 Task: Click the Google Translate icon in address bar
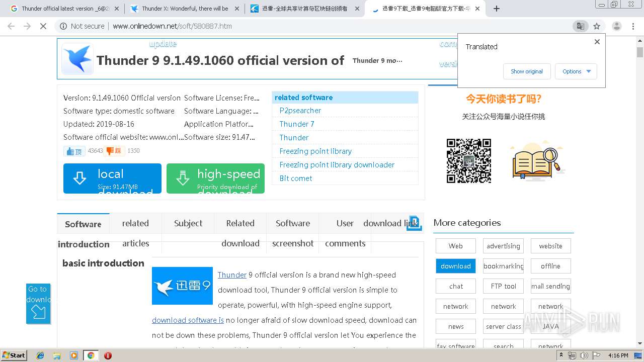click(580, 26)
